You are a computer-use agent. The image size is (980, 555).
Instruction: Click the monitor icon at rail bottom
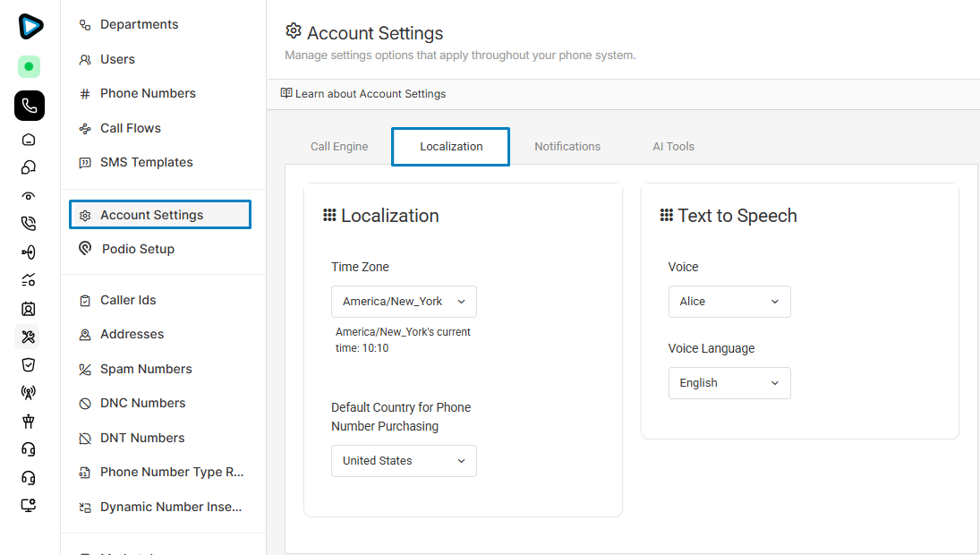[x=29, y=506]
